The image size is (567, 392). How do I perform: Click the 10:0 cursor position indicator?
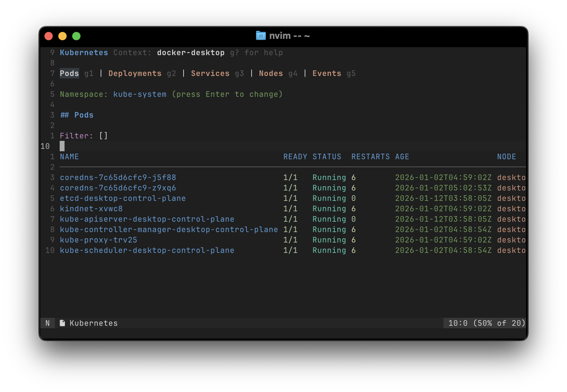click(458, 323)
